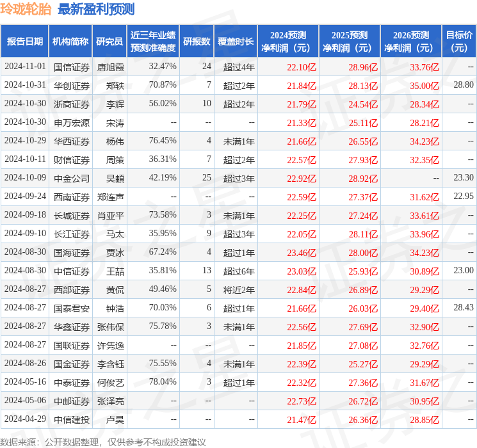Viewport: 477px width, 448px height.
Task: Click 2024 forecast value 23.46亿
Action: point(302,253)
